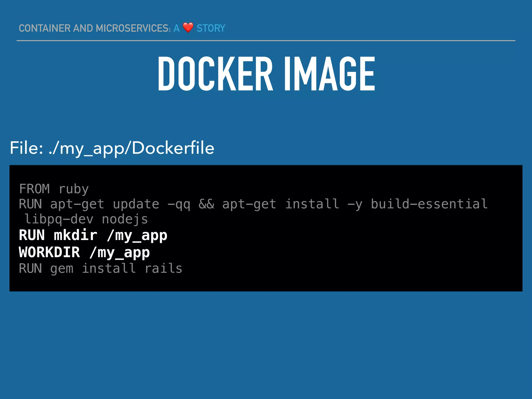
Task: Click the red heart emoji in header
Action: point(188,28)
